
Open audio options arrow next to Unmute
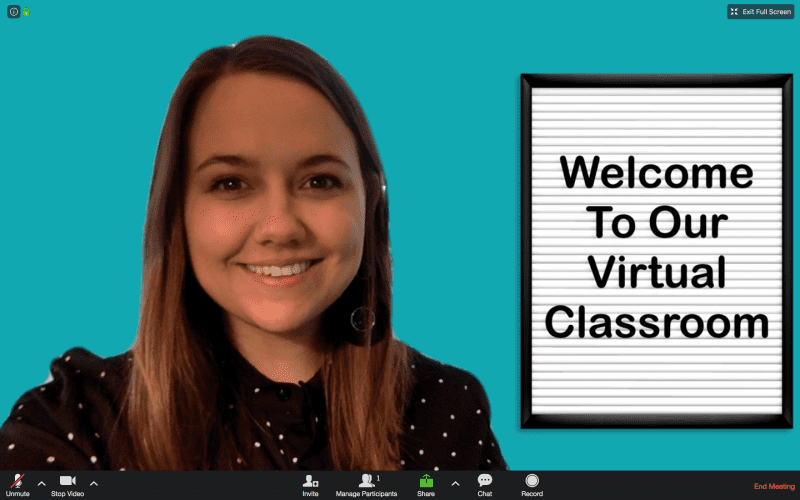[x=41, y=482]
